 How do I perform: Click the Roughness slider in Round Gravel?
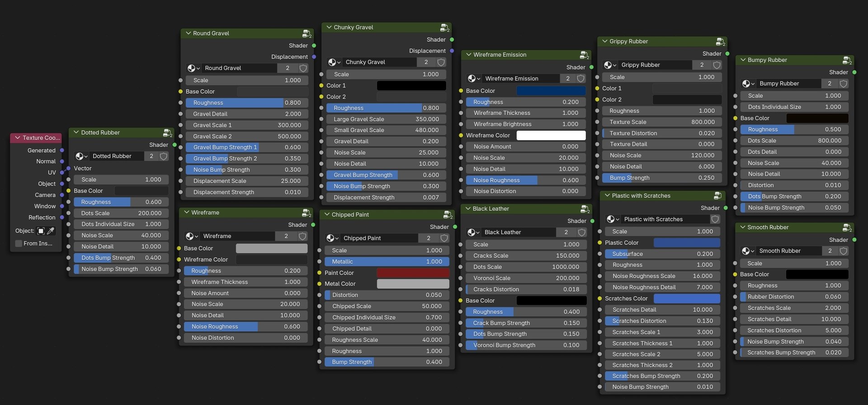pos(247,103)
